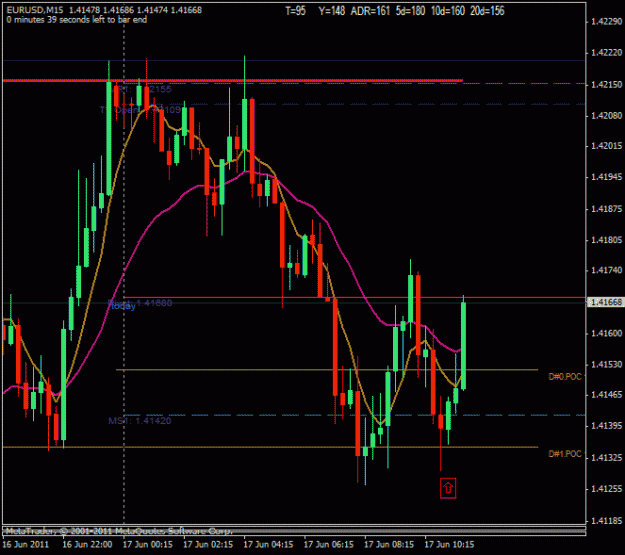Select the thick red R1 resistance line

pos(233,81)
